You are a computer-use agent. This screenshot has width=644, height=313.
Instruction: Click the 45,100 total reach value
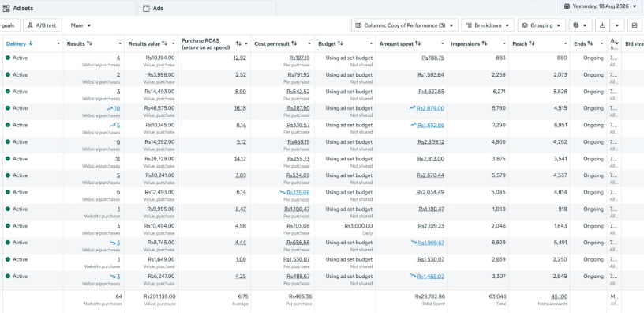coord(559,296)
